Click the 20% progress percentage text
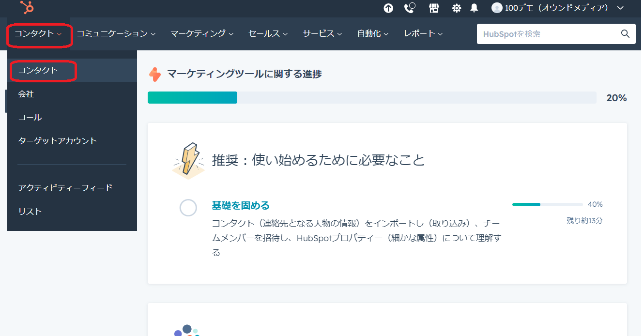The height and width of the screenshot is (336, 644). [616, 98]
